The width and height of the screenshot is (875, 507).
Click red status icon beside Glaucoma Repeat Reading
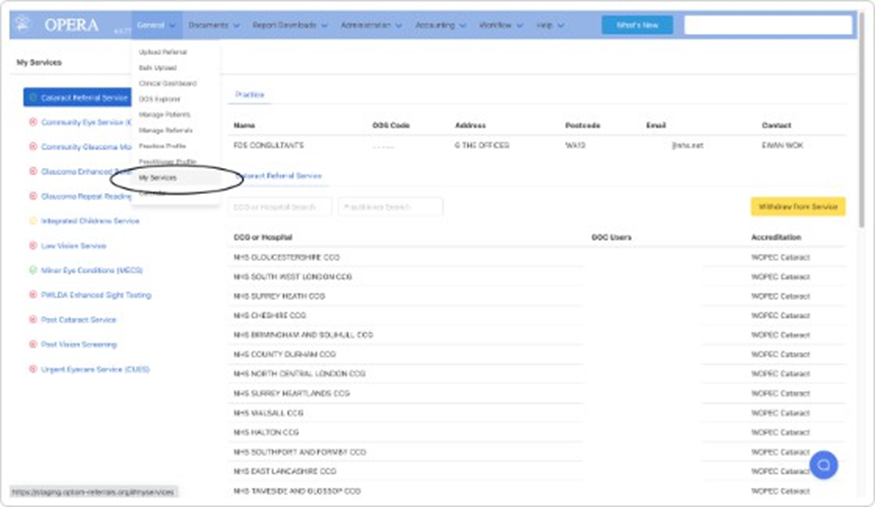pos(33,196)
